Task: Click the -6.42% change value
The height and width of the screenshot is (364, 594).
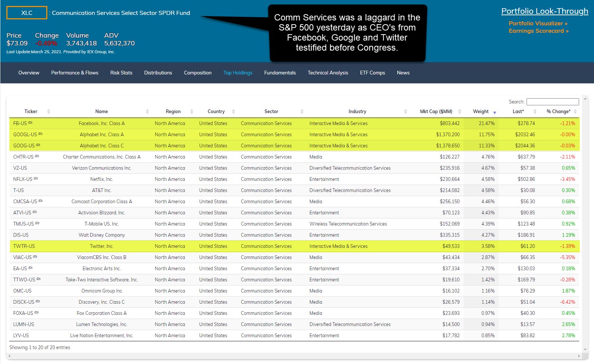Action: coord(568,302)
